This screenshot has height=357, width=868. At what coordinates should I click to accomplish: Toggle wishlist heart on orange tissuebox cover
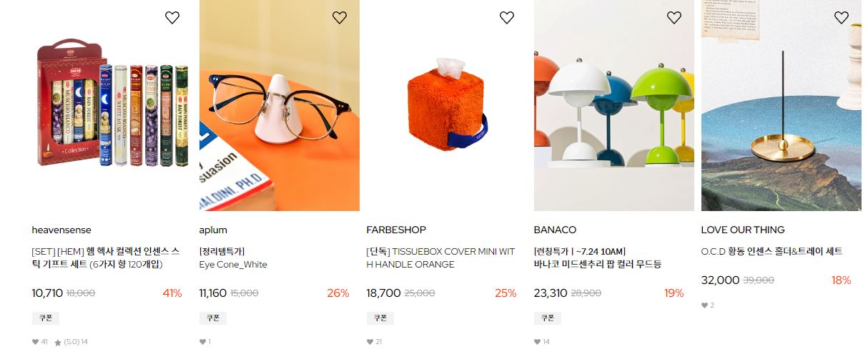click(507, 18)
